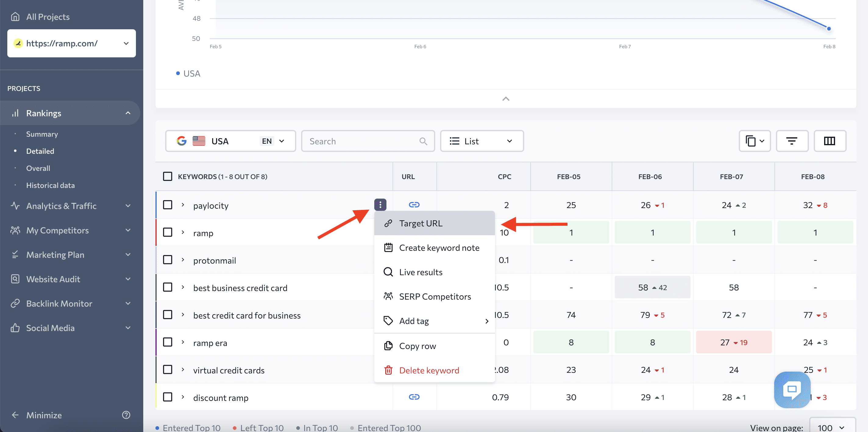Click the List view dropdown selector
This screenshot has height=432, width=868.
pyautogui.click(x=481, y=141)
